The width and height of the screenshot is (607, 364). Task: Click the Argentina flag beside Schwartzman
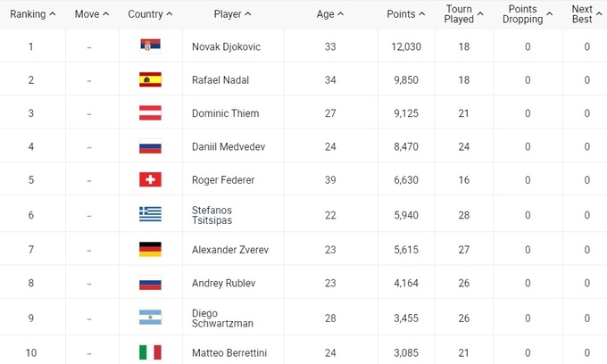(x=149, y=318)
